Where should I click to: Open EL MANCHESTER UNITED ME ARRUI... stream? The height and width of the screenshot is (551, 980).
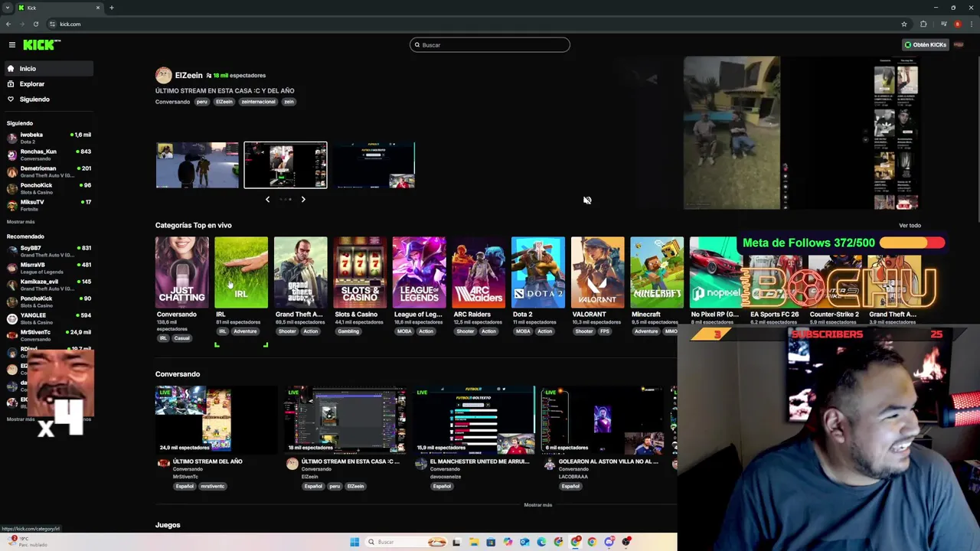point(474,420)
